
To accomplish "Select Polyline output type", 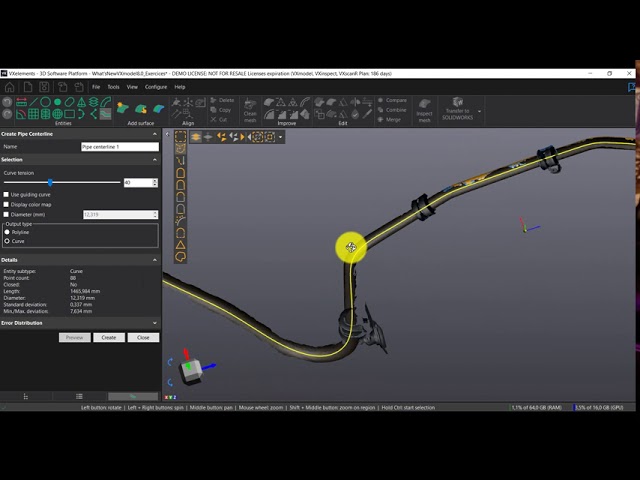I will [x=7, y=232].
